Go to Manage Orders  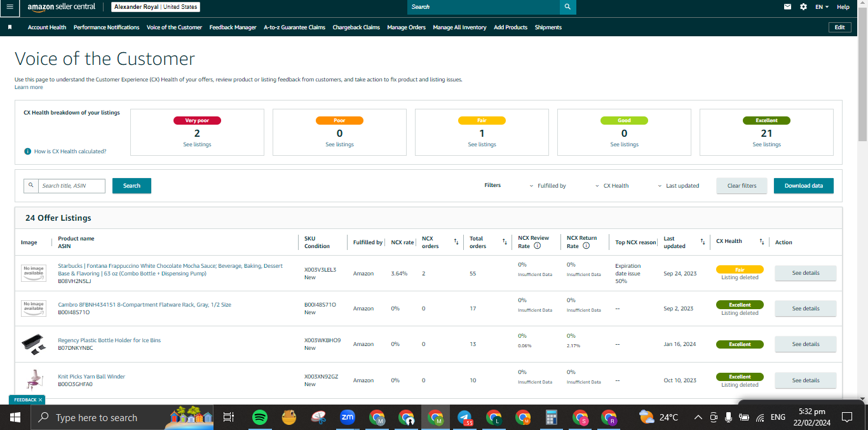[x=407, y=27]
